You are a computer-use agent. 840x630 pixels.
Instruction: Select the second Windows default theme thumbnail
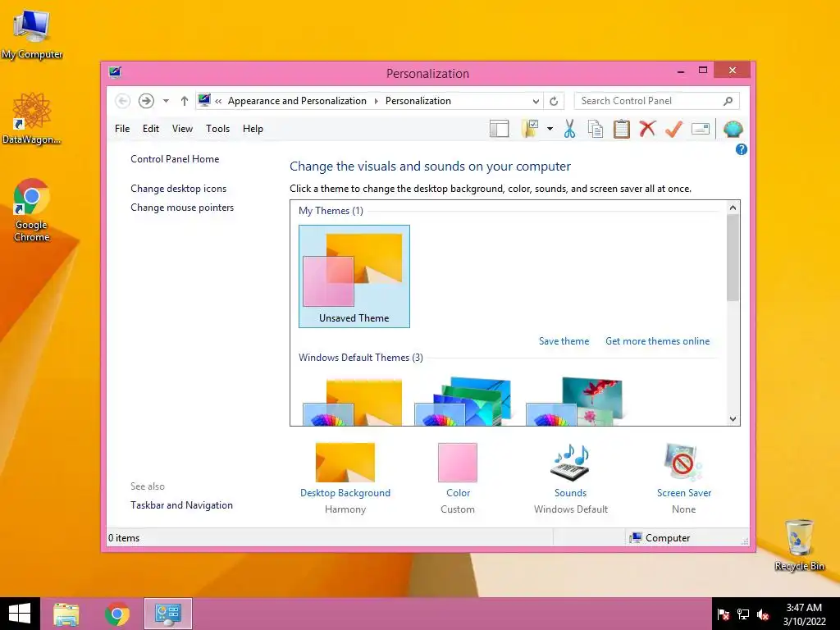point(463,401)
